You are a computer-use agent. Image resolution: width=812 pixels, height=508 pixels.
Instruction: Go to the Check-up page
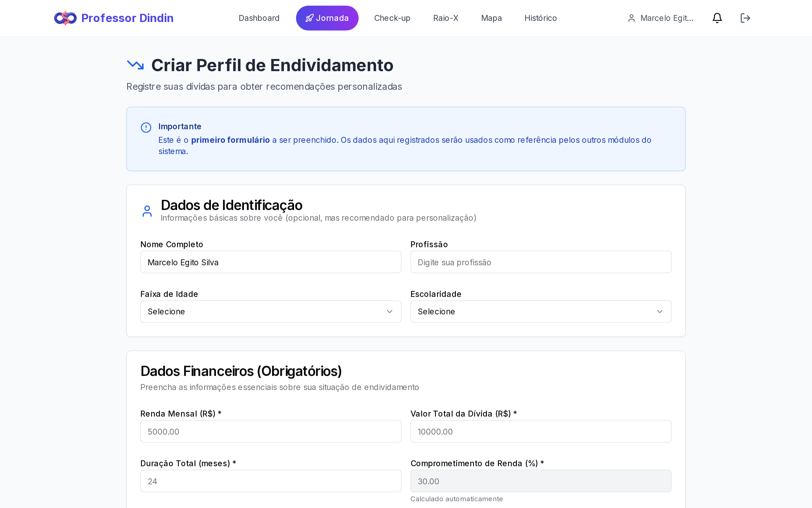tap(392, 18)
